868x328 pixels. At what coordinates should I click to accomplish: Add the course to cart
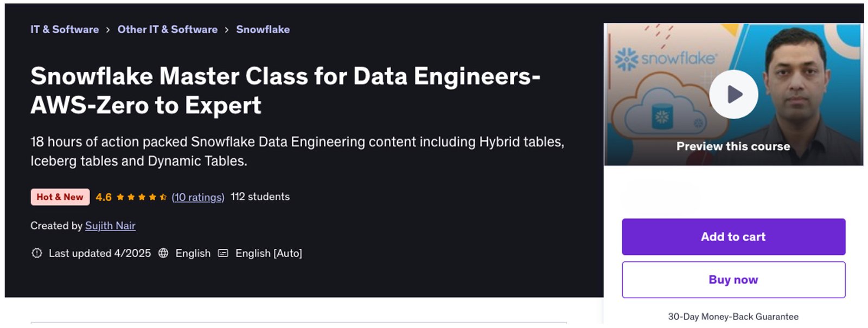click(x=733, y=236)
